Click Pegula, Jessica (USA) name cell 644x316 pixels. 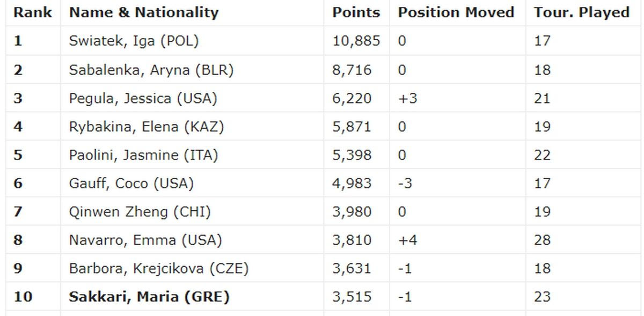point(143,98)
